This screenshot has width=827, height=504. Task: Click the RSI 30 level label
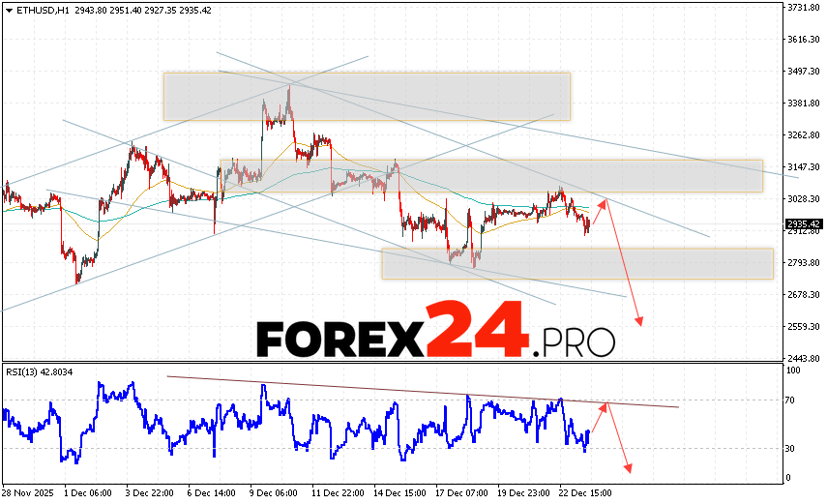click(790, 448)
